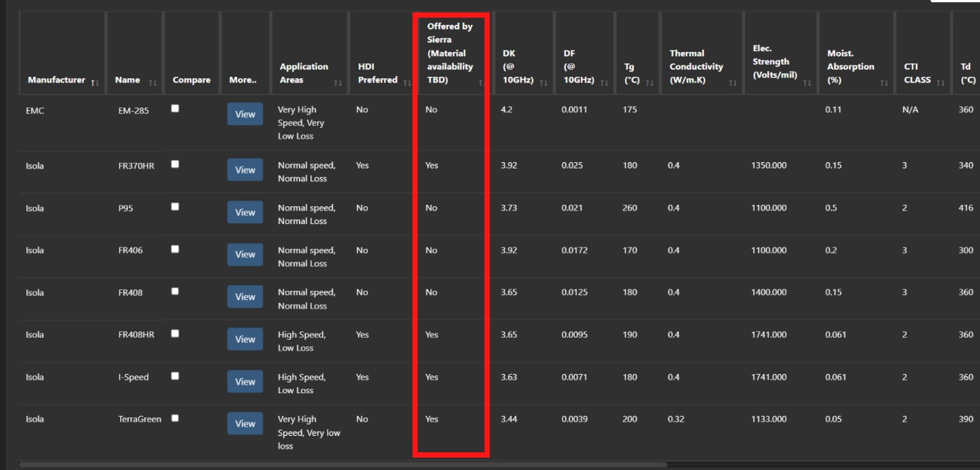Click View button for I-Speed
980x470 pixels.
(x=245, y=381)
